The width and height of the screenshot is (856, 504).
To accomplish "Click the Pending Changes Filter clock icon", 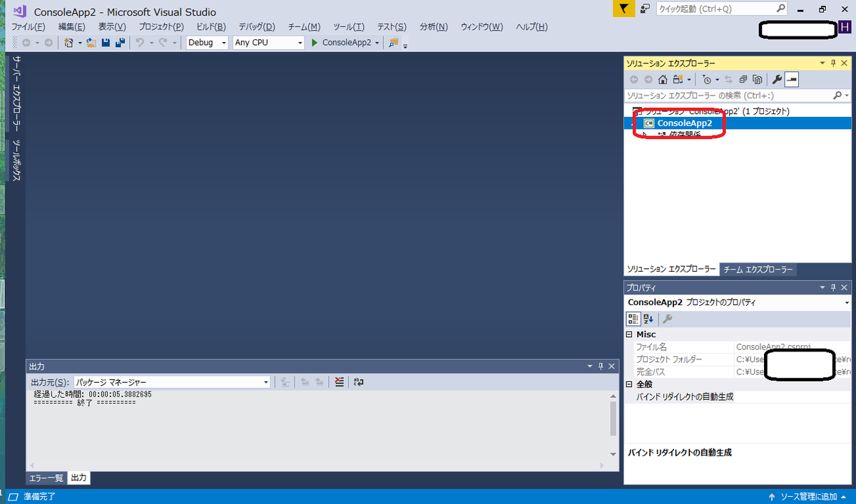I will [706, 80].
